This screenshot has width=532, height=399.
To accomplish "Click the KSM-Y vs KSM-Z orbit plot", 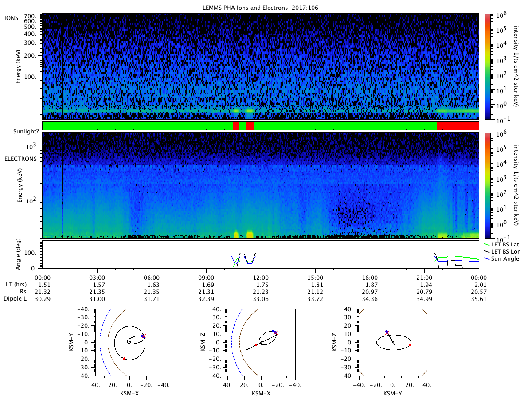I will 393,342.
